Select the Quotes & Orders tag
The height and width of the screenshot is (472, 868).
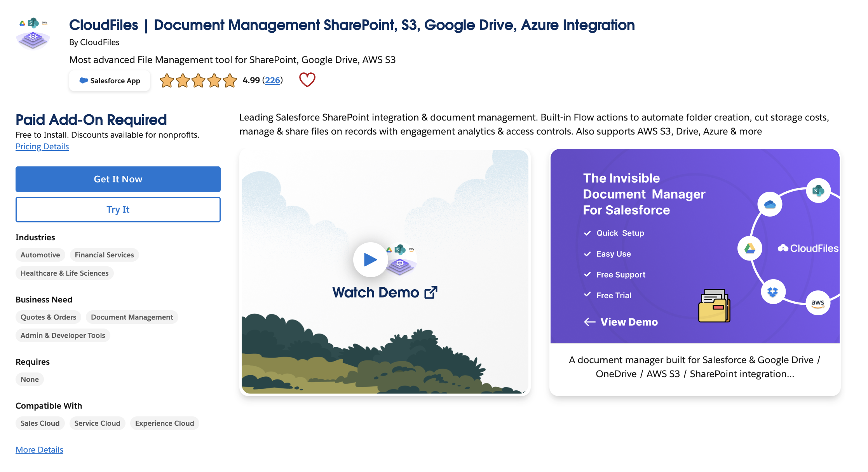[48, 317]
